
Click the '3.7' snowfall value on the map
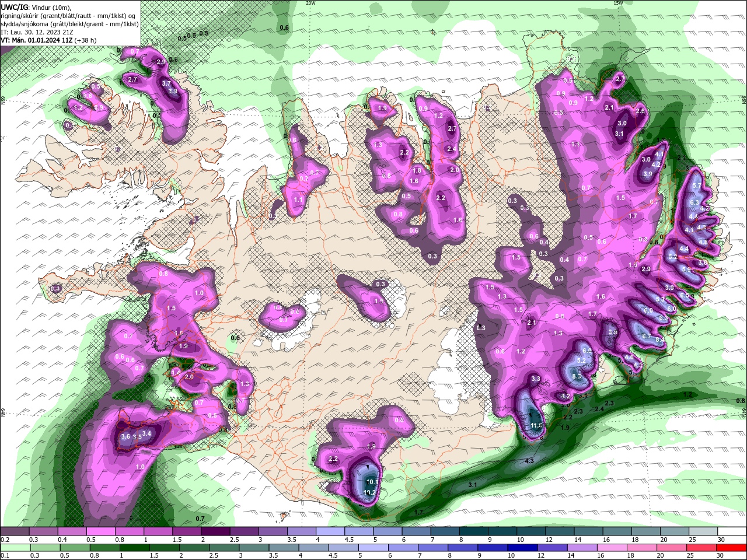(x=166, y=83)
